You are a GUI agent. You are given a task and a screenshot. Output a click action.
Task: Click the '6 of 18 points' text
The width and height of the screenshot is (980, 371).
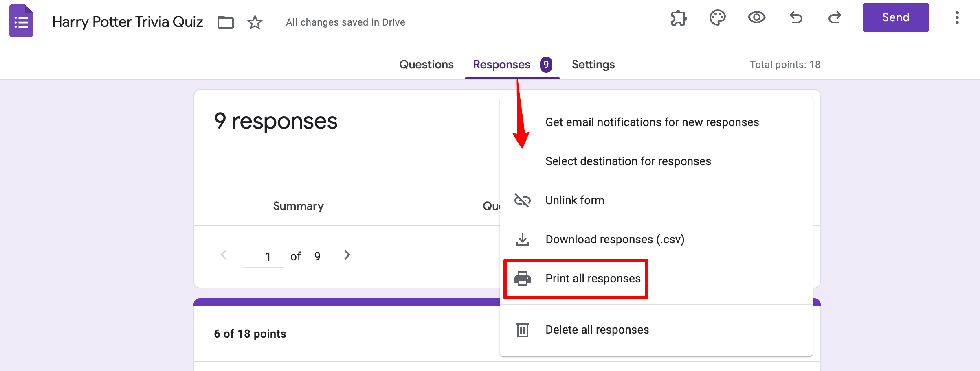(250, 334)
